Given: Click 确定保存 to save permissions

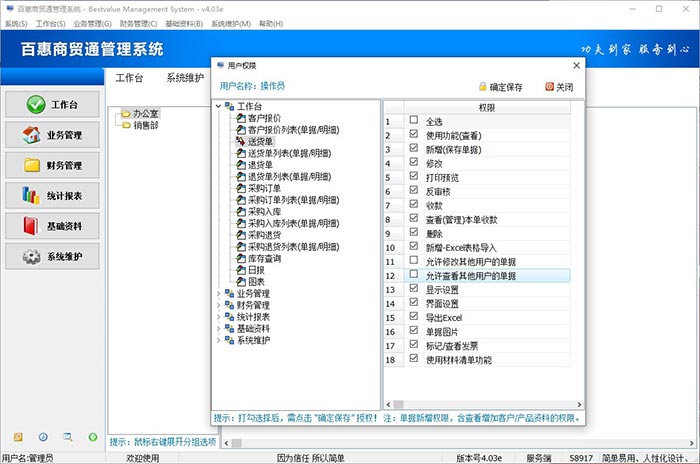Looking at the screenshot, I should pyautogui.click(x=500, y=87).
